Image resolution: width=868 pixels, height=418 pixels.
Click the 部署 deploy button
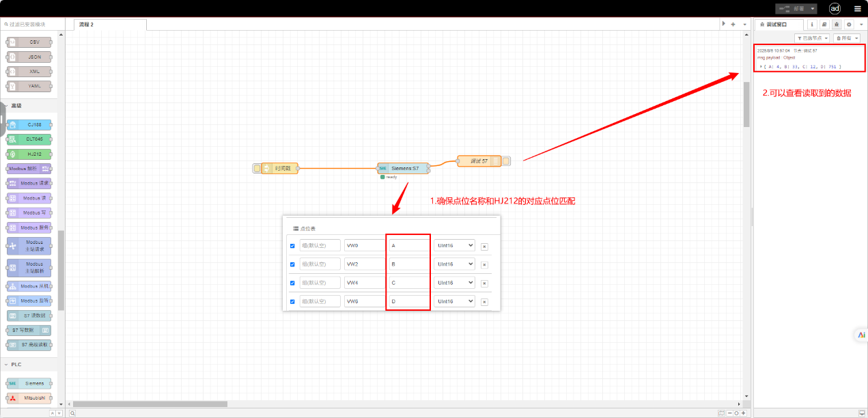[792, 9]
